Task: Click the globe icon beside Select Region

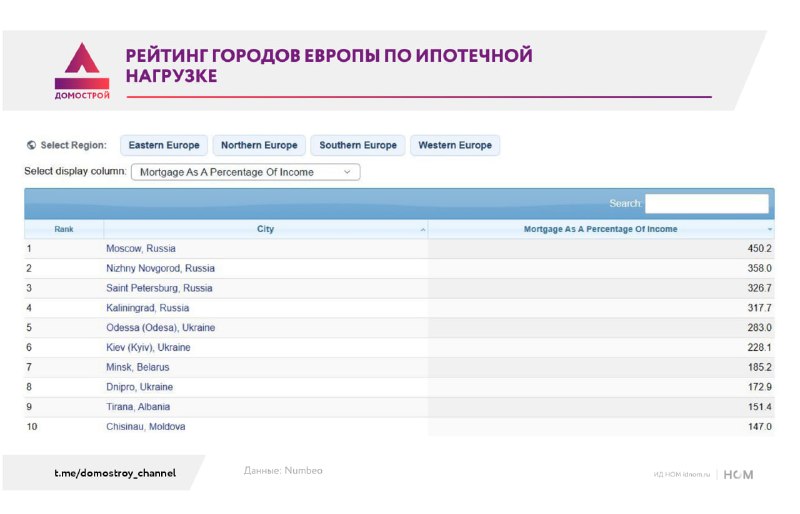Action: tap(31, 145)
